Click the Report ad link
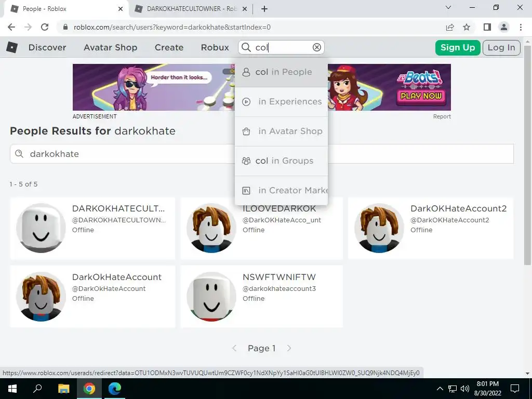Image resolution: width=532 pixels, height=399 pixels. pos(442,116)
